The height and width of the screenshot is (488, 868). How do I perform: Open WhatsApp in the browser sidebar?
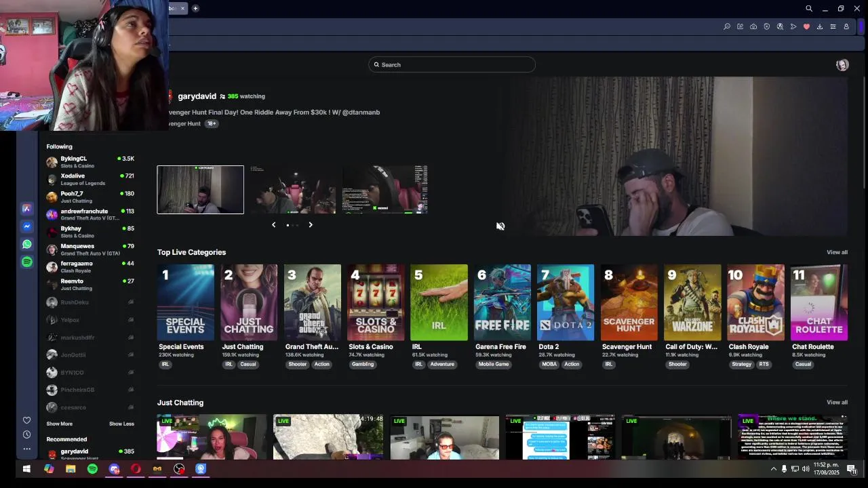point(26,244)
